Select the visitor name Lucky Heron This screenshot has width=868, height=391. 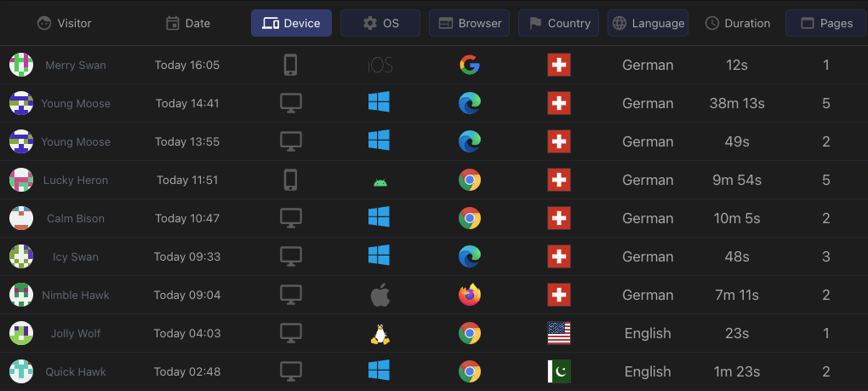(76, 180)
